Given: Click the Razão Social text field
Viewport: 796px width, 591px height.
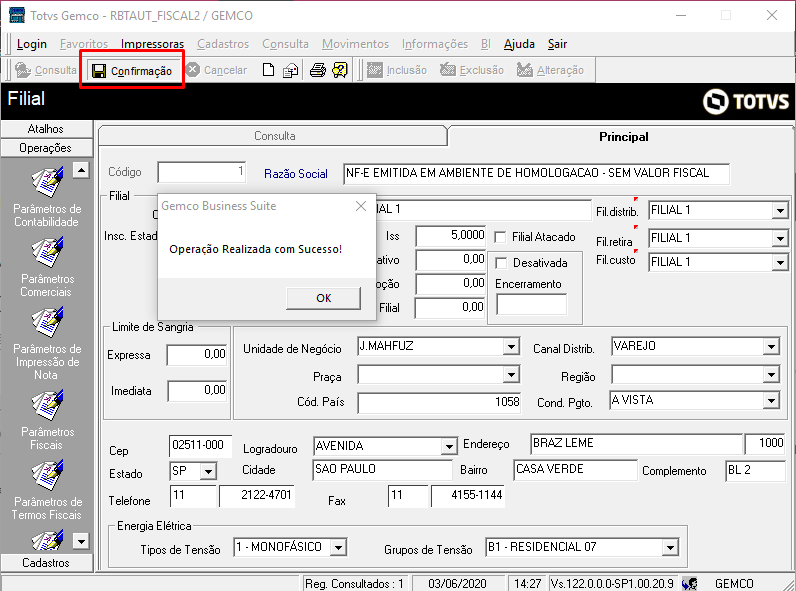Looking at the screenshot, I should (537, 173).
